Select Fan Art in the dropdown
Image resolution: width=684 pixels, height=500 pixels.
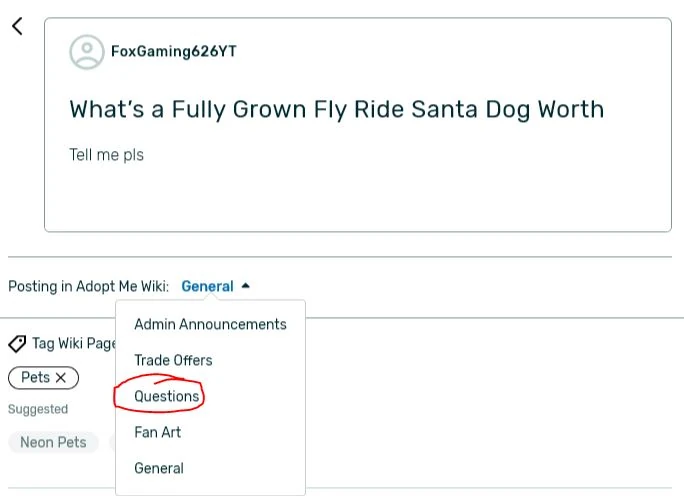coord(157,432)
